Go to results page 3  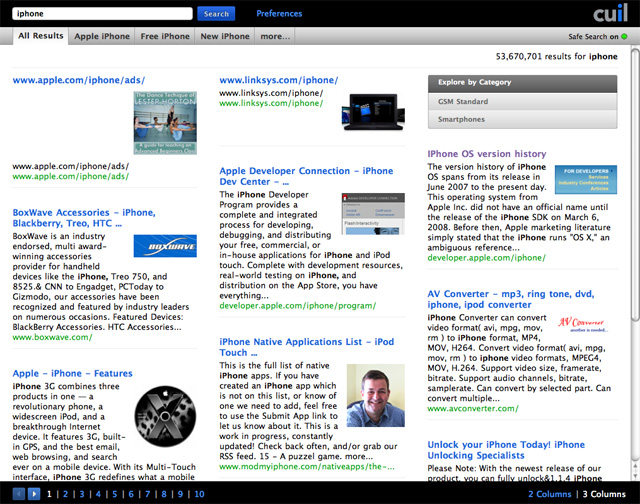(x=82, y=494)
